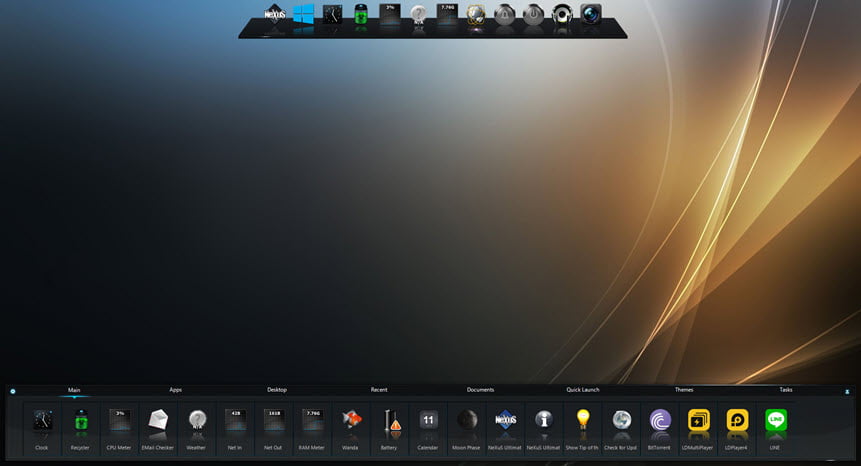Switch to the Documents tab
861x466 pixels.
[x=480, y=390]
